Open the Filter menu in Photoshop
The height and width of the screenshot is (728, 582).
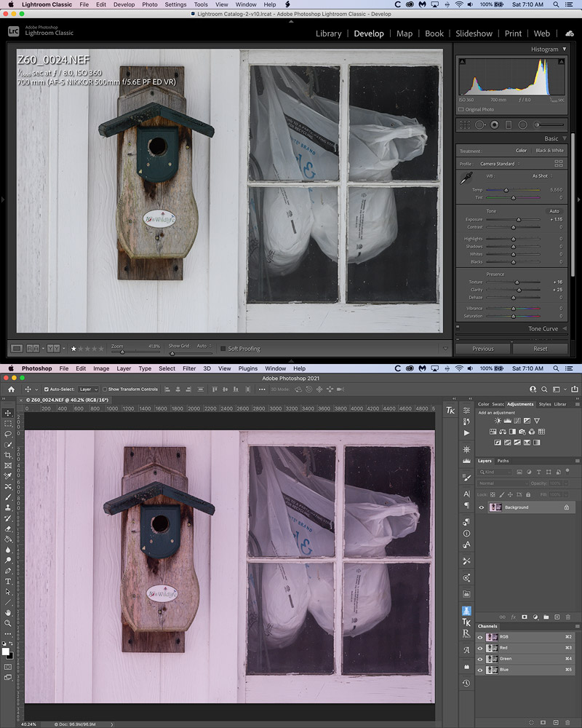tap(189, 369)
